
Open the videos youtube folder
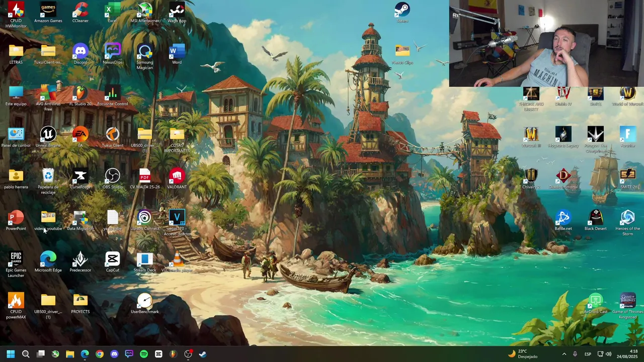pyautogui.click(x=48, y=220)
